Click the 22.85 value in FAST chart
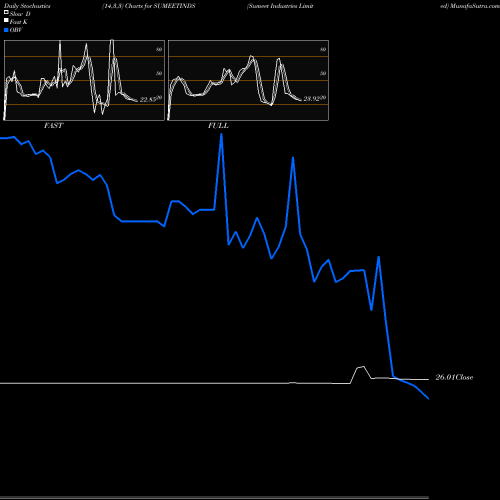 148,99
